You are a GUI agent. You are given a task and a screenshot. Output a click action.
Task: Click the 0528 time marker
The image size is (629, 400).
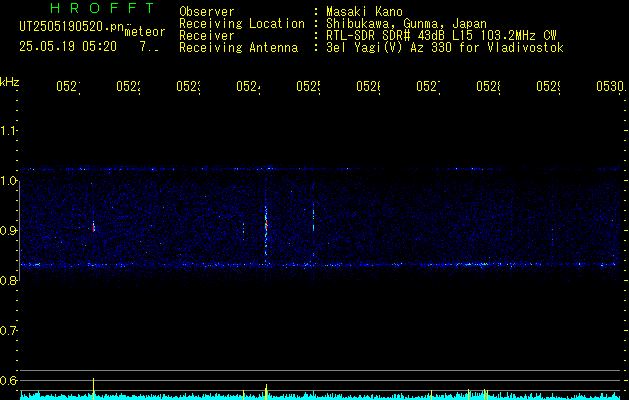489,86
